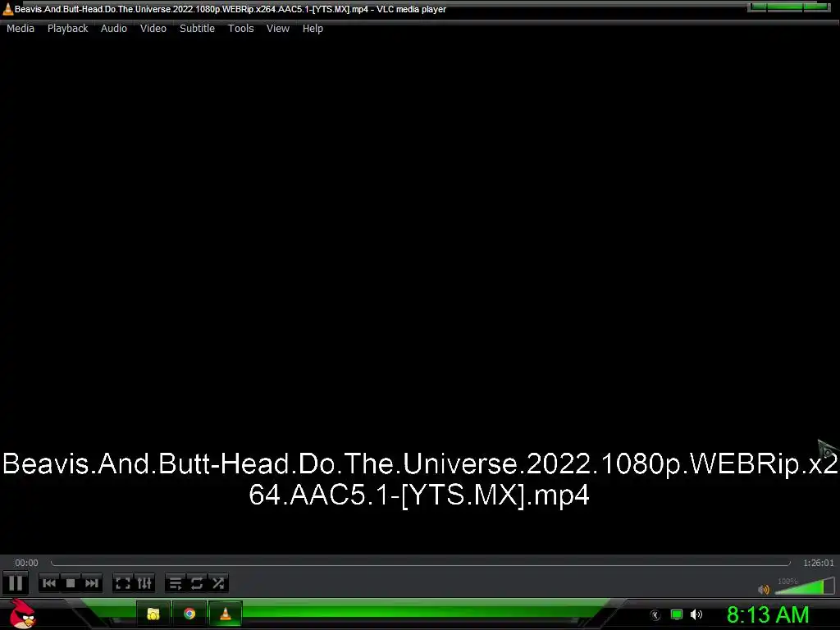
Task: Mute audio via the speaker icon beside volume slider
Action: click(x=764, y=590)
